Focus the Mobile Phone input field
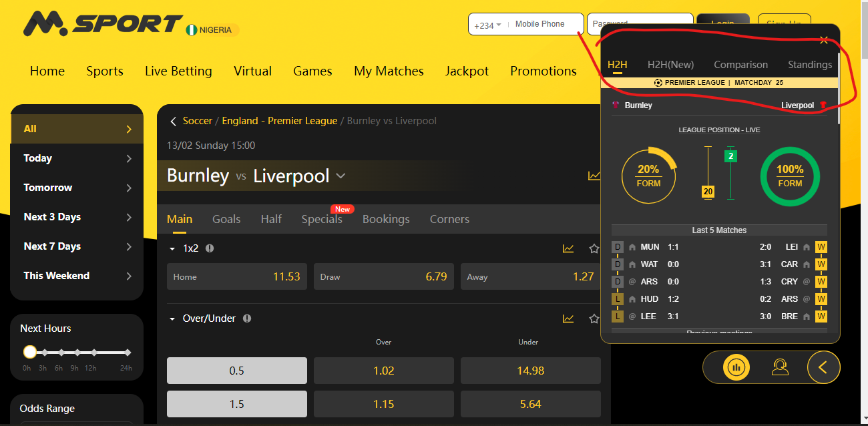Viewport: 868px width, 426px height. [546, 24]
